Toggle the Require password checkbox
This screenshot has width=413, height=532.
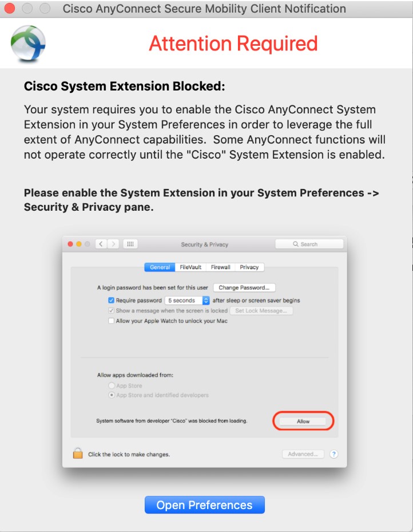pyautogui.click(x=112, y=300)
